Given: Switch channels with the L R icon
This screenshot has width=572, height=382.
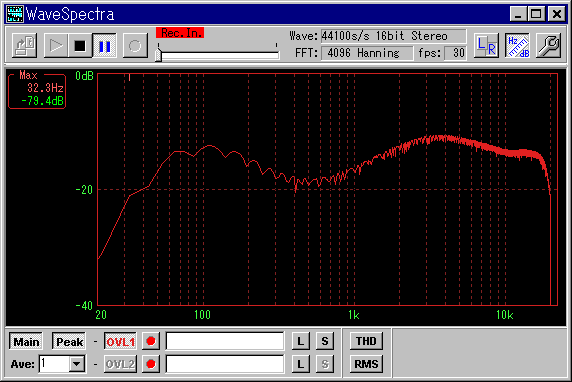Looking at the screenshot, I should tap(486, 46).
